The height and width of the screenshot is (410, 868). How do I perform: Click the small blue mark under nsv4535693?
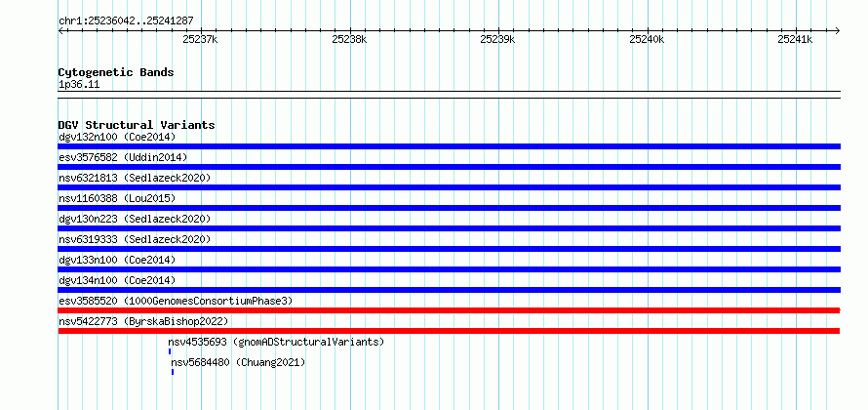point(170,351)
